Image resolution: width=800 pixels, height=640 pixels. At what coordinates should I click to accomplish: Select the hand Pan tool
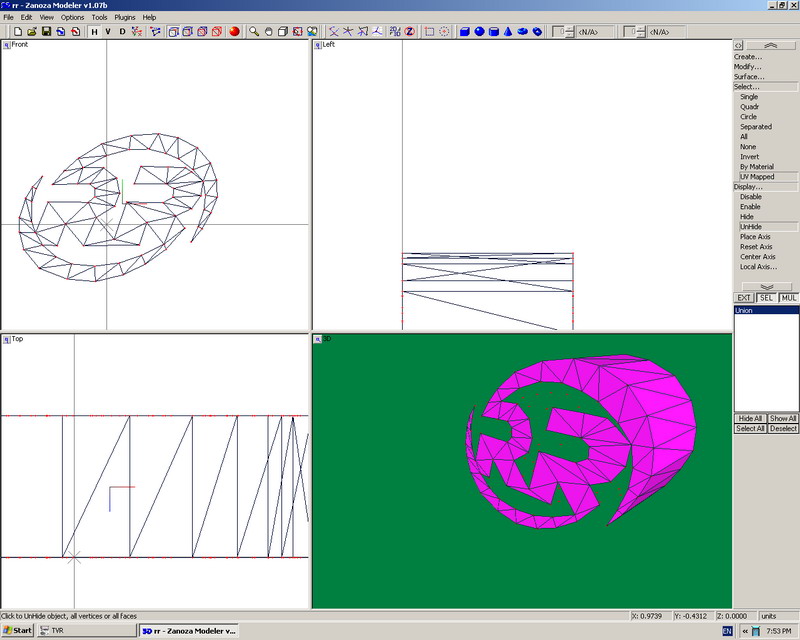(268, 32)
